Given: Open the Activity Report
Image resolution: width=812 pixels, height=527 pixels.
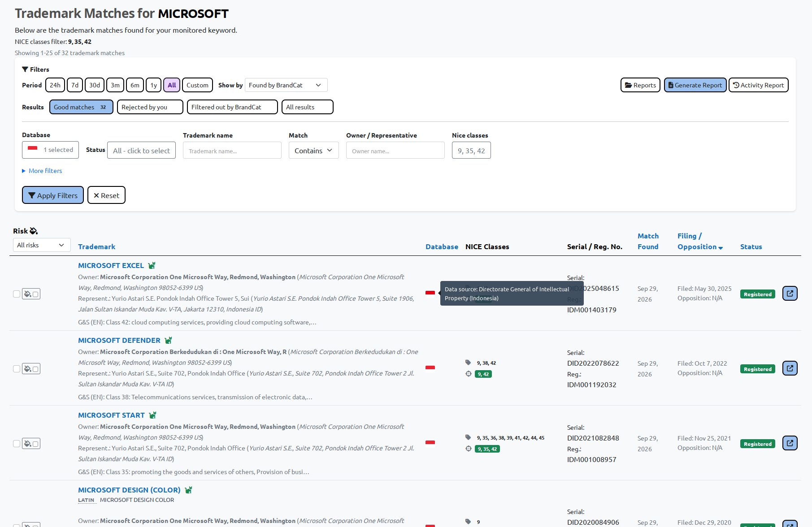Looking at the screenshot, I should (759, 85).
